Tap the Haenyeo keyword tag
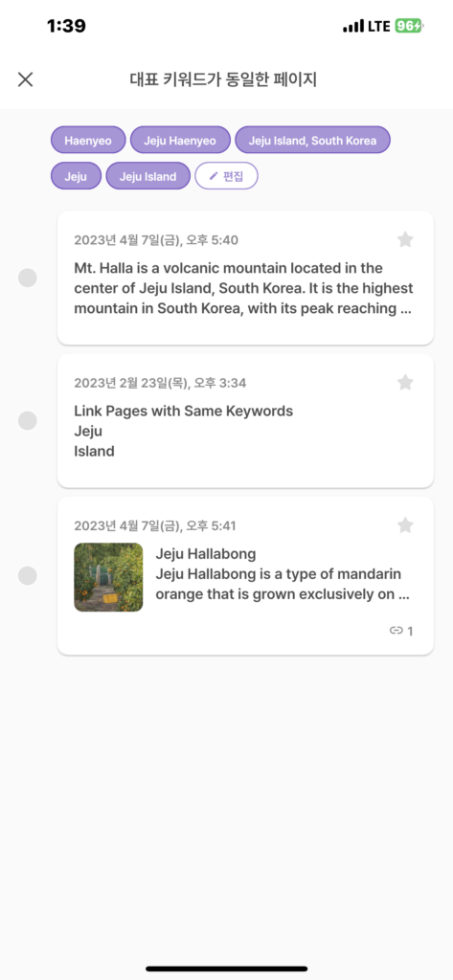 click(x=88, y=140)
